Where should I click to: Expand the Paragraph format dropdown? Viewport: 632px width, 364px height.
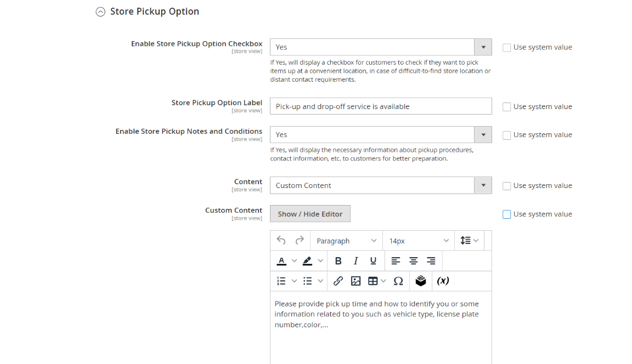point(346,241)
